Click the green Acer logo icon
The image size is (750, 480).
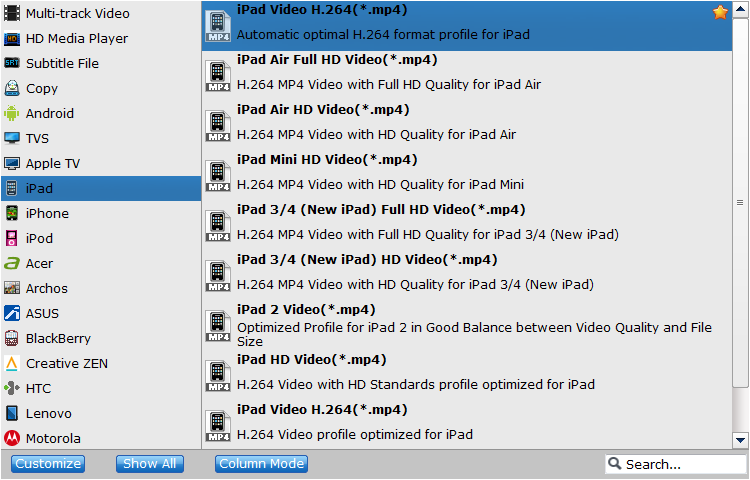(x=12, y=263)
